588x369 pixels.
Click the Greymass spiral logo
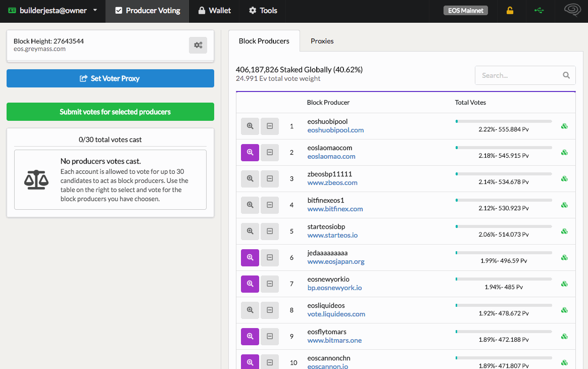pyautogui.click(x=572, y=10)
